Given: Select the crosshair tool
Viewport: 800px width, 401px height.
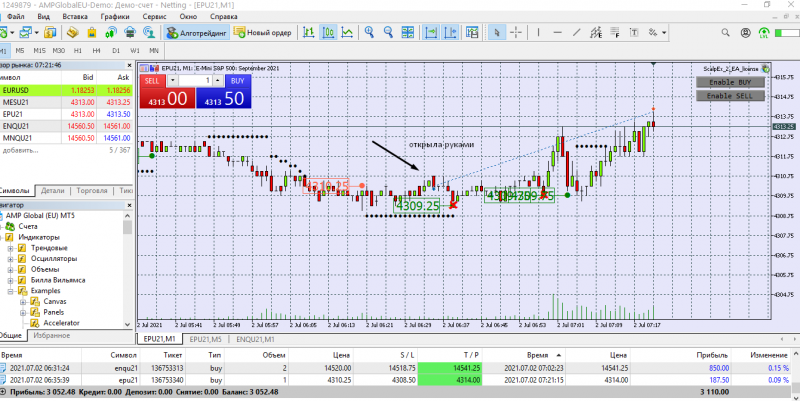Looking at the screenshot, I should click(x=516, y=33).
